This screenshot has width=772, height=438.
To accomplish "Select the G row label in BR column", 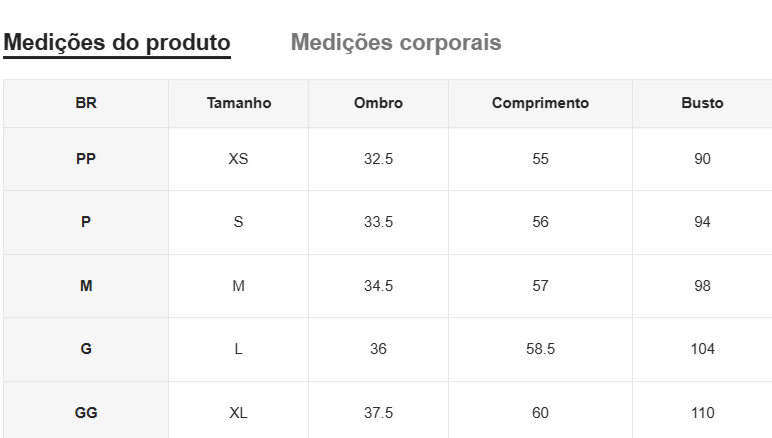I will tap(86, 349).
